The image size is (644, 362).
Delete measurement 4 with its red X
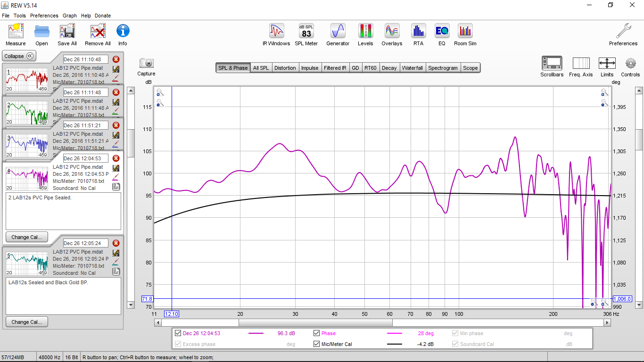[x=116, y=158]
